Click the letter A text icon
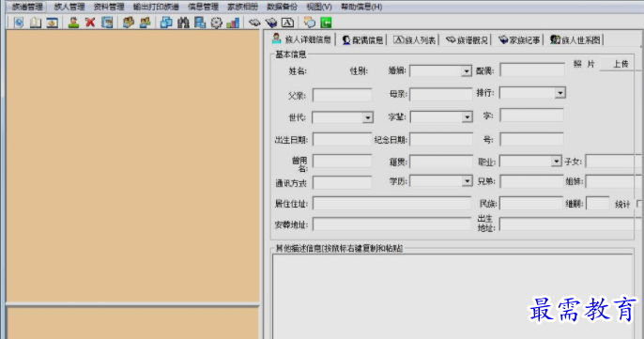The image size is (644, 339). (287, 23)
